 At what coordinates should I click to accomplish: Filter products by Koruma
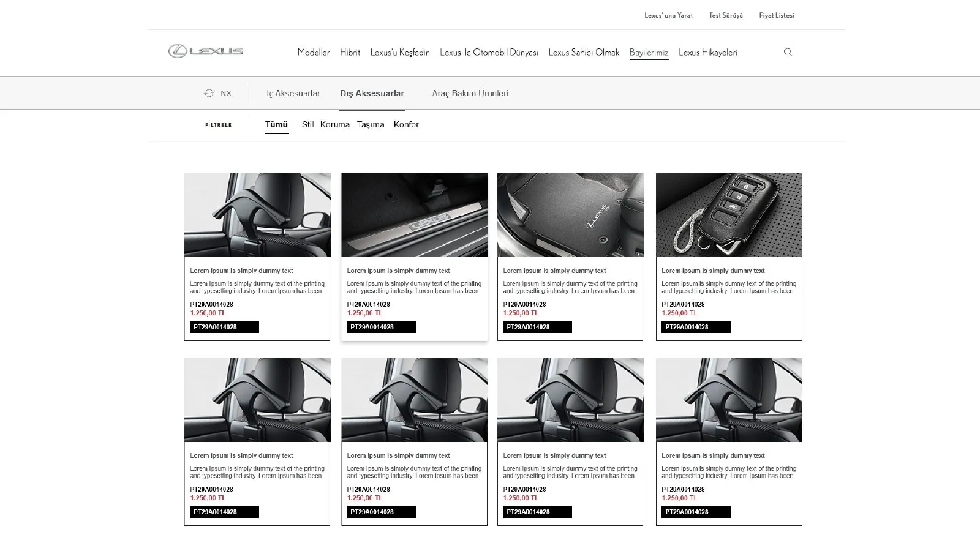pos(335,124)
